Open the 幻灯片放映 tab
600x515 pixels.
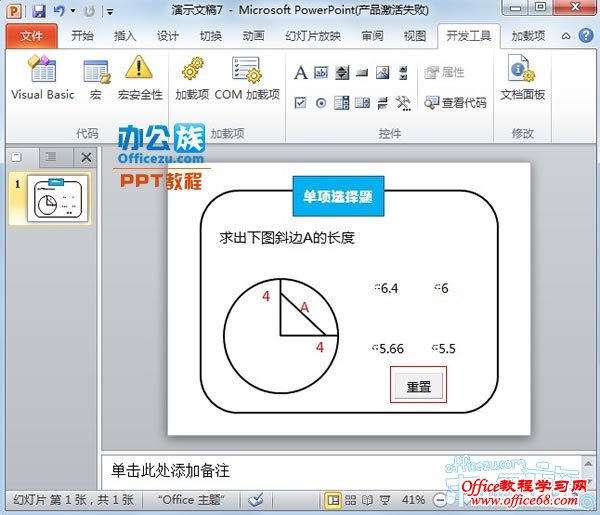[313, 36]
